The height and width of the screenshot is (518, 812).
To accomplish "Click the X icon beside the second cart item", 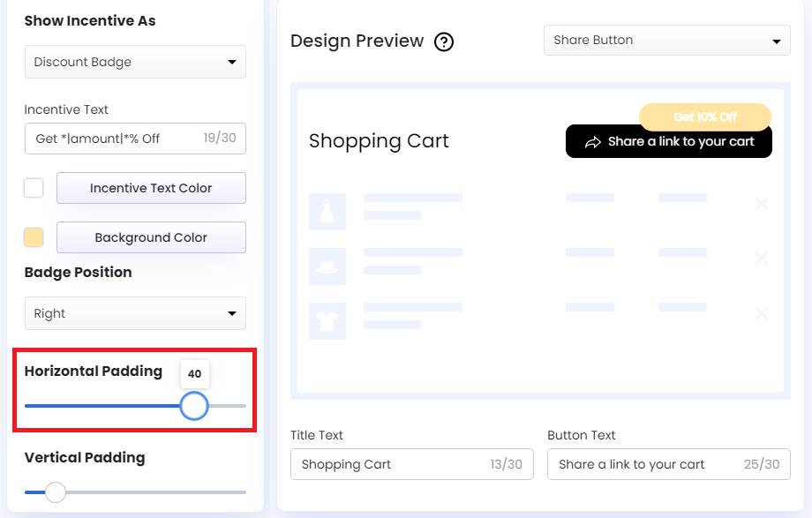I will pyautogui.click(x=761, y=259).
